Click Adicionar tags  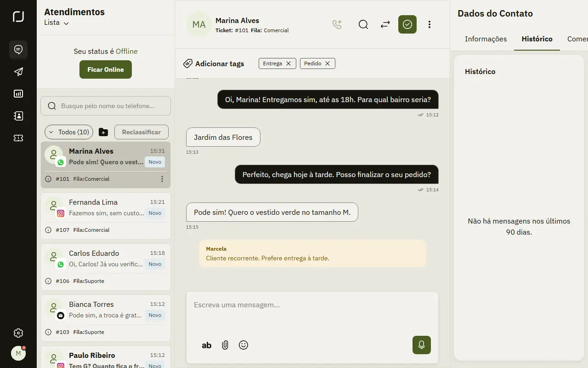click(x=214, y=64)
